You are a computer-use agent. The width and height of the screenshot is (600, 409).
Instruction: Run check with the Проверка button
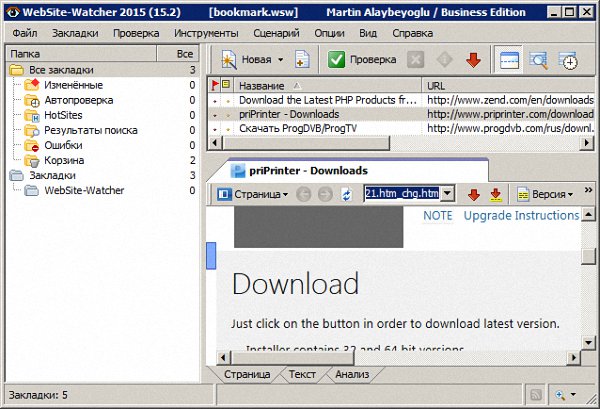[363, 60]
